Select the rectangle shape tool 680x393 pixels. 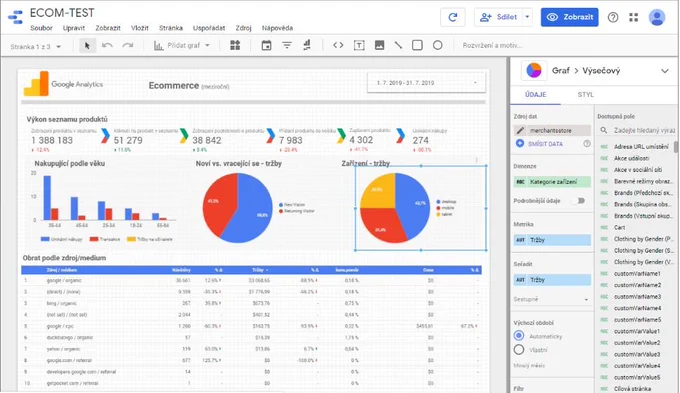click(417, 45)
